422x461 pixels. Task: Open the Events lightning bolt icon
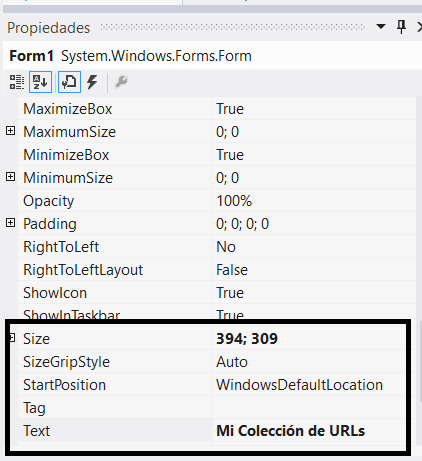pos(92,82)
